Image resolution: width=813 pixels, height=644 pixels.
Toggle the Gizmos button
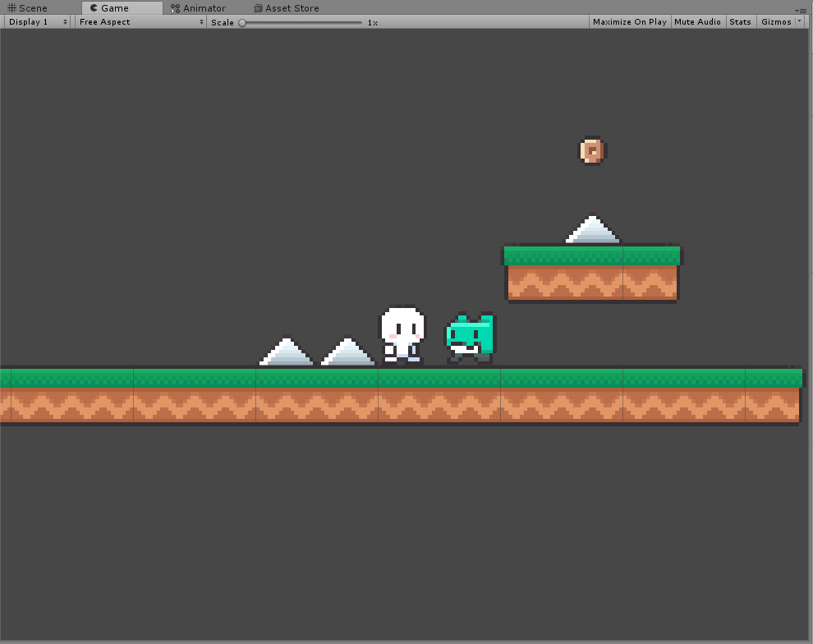click(x=776, y=22)
